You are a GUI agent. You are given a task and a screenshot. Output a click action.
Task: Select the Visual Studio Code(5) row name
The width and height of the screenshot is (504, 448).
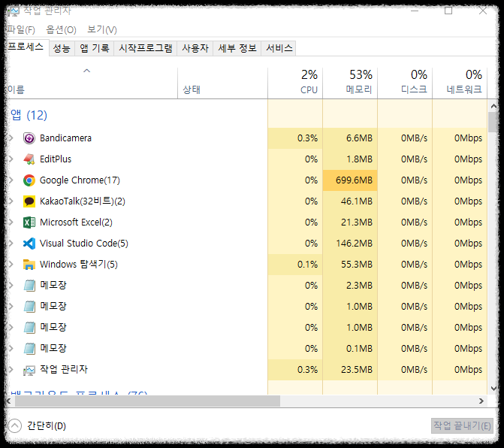[83, 244]
